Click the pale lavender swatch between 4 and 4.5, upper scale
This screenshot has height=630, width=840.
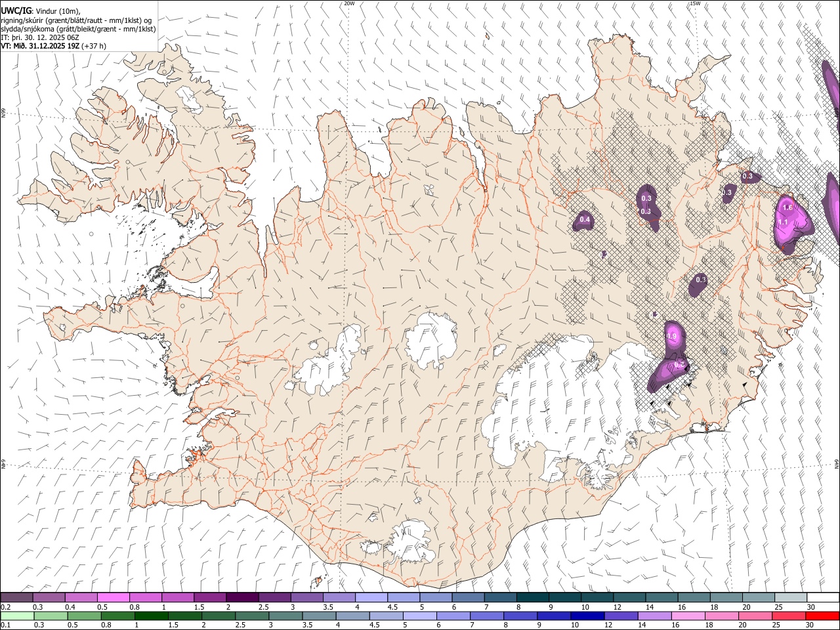point(371,598)
